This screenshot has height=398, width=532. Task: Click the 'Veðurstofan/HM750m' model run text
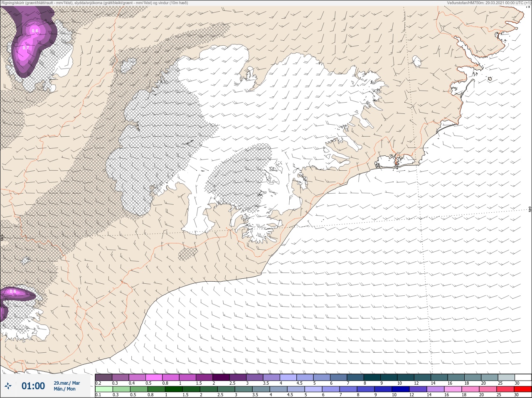pos(489,3)
